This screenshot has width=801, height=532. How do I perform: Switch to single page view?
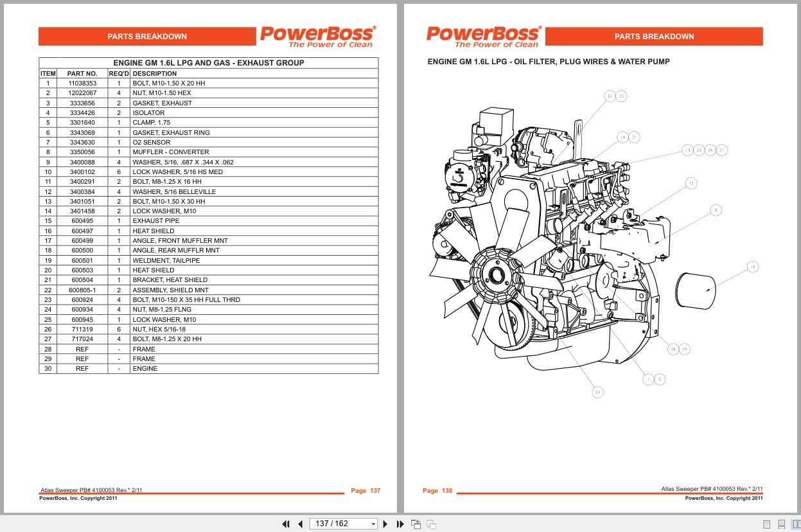click(x=766, y=524)
